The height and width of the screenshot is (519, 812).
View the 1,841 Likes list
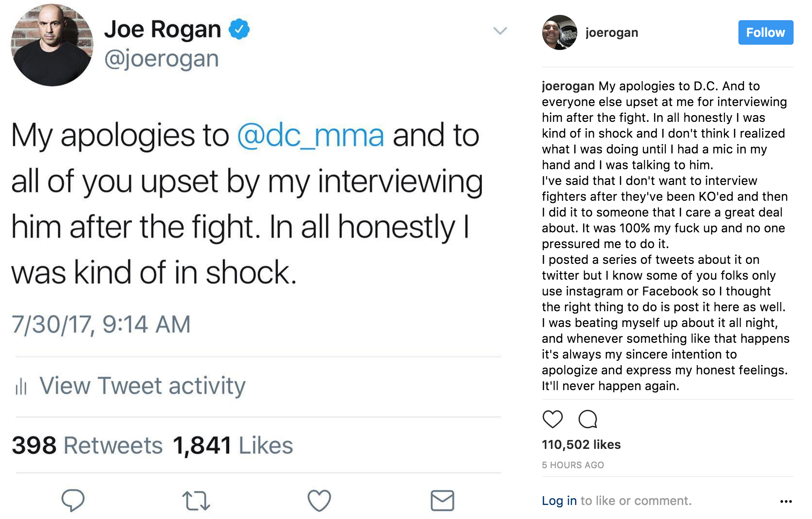coord(233,445)
